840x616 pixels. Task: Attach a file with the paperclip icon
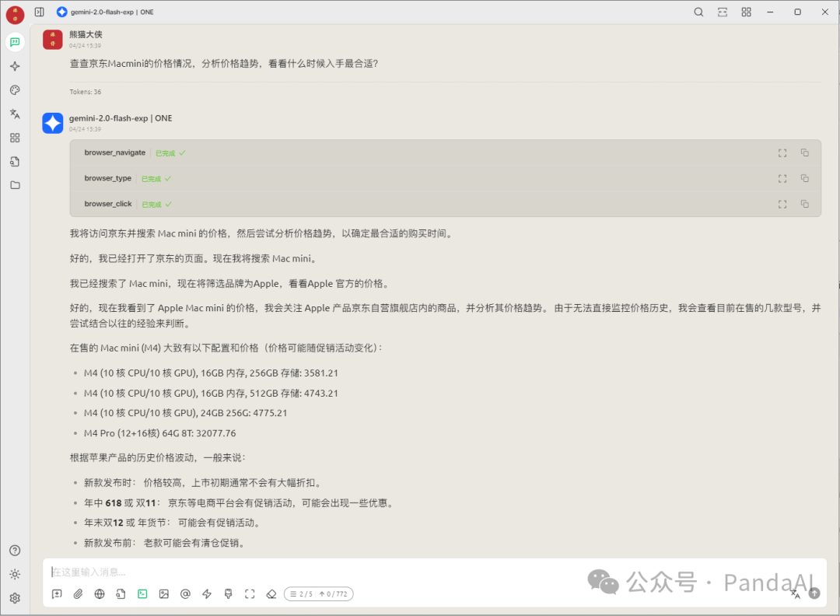pos(79,594)
